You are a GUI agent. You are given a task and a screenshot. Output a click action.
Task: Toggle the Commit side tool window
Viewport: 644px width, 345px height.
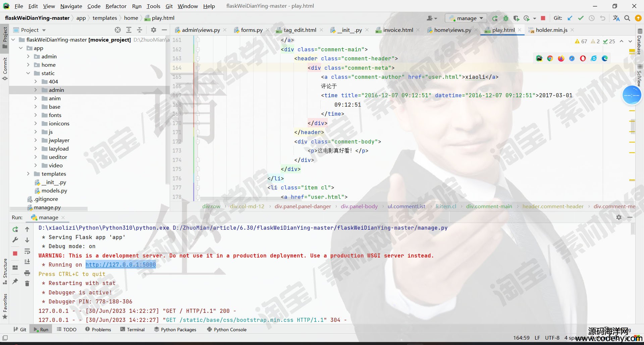click(x=5, y=69)
